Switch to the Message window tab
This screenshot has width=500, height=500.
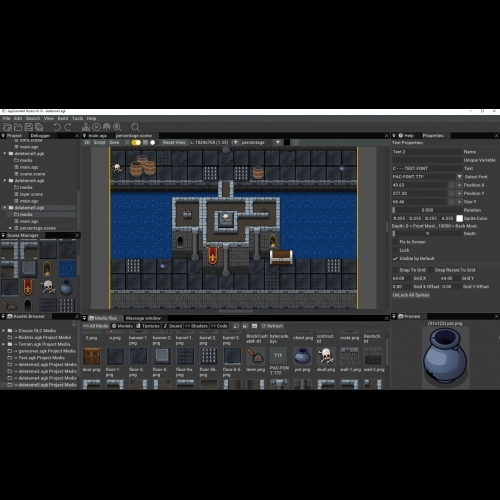point(143,318)
